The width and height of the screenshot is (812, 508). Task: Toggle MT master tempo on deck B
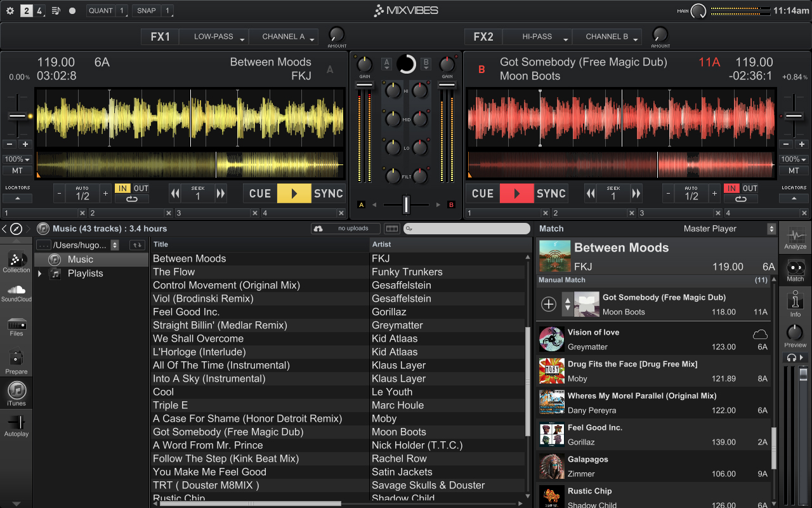tap(794, 171)
